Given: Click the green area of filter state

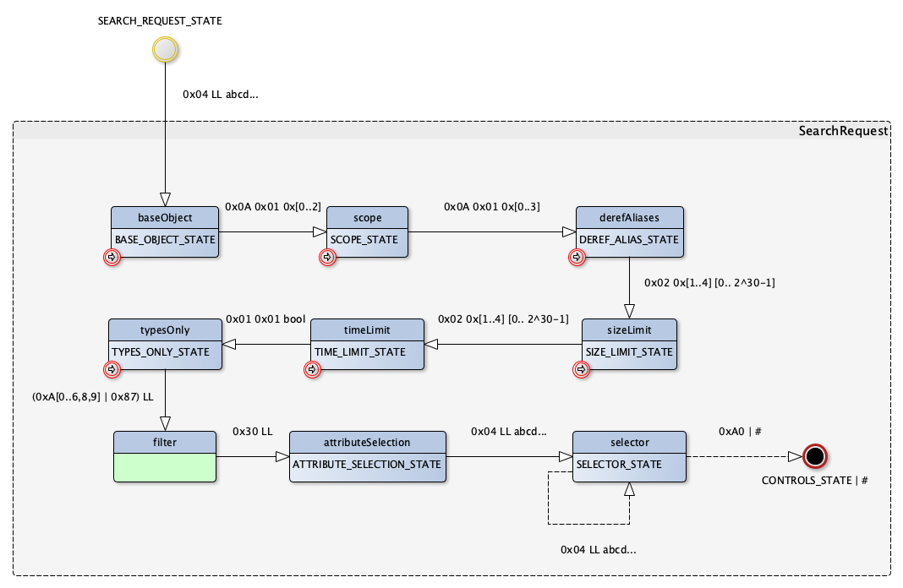Looking at the screenshot, I should pyautogui.click(x=165, y=466).
